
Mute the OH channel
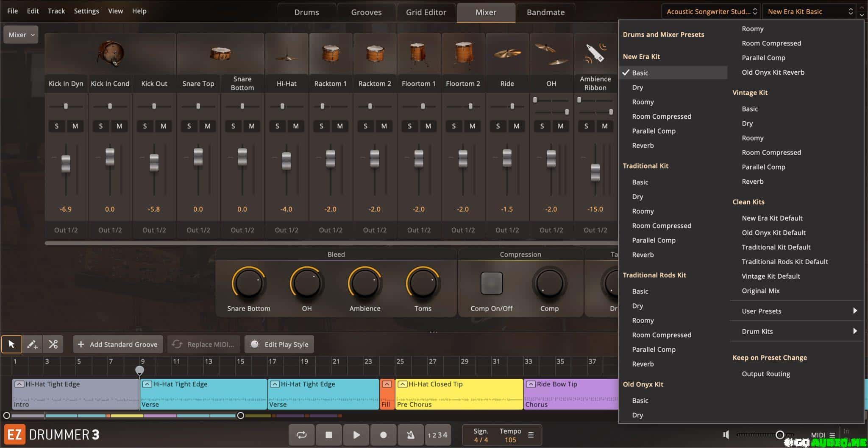(x=560, y=126)
